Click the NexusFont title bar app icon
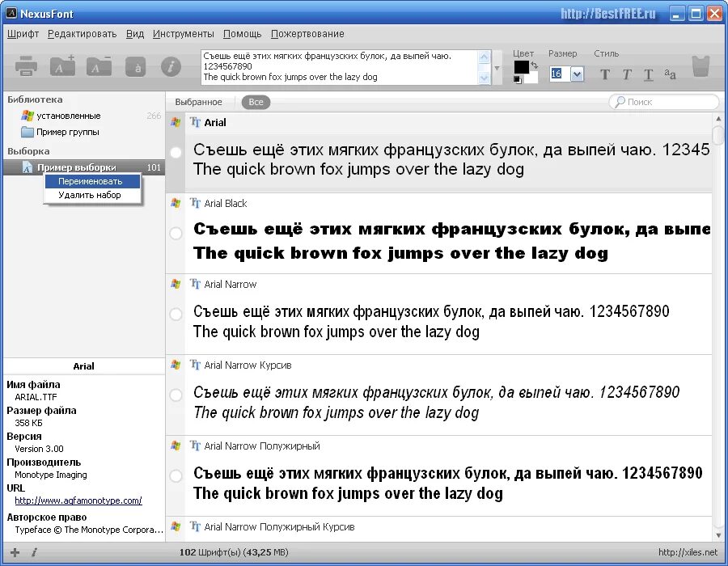Image resolution: width=728 pixels, height=566 pixels. [x=11, y=14]
